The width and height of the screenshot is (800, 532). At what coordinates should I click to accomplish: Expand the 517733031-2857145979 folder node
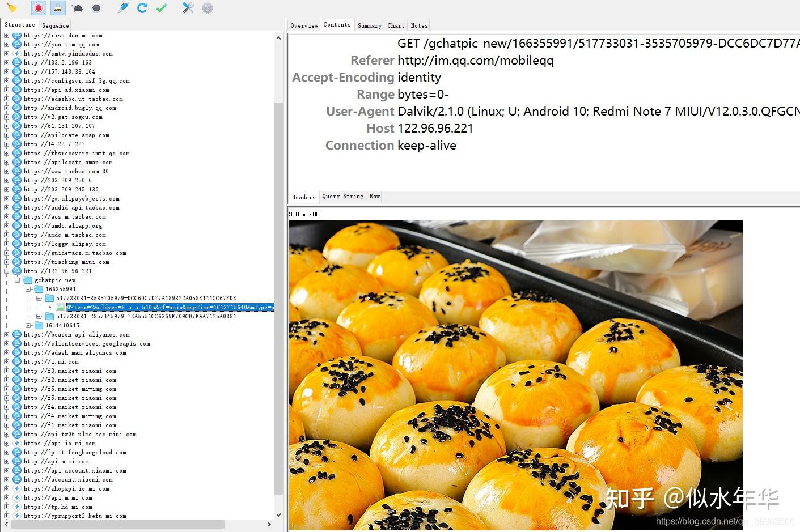click(39, 316)
